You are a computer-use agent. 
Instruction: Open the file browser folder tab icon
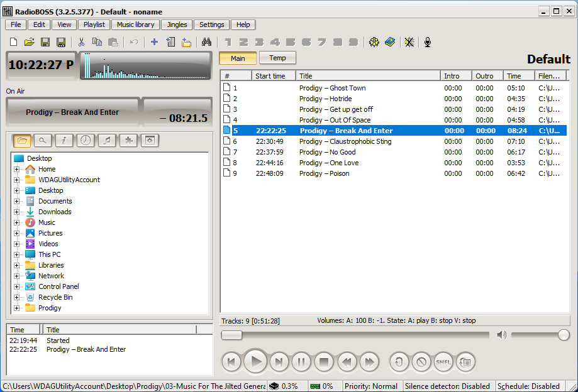[x=22, y=140]
